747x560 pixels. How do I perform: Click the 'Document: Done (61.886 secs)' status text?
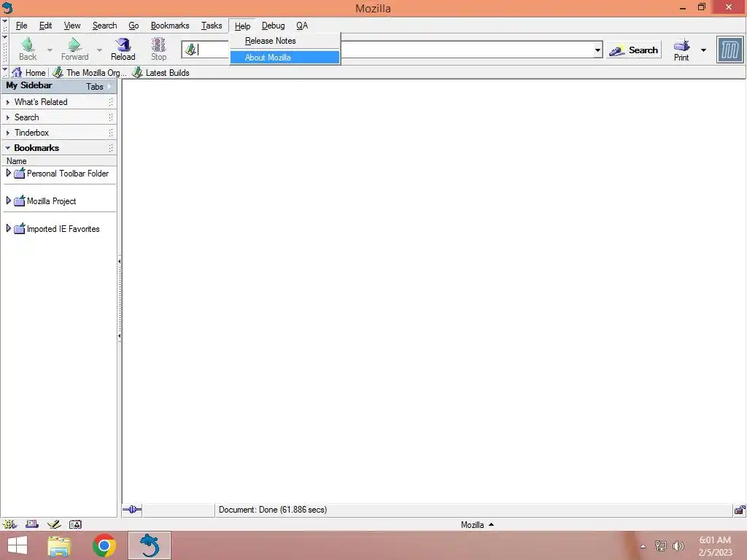pos(273,510)
